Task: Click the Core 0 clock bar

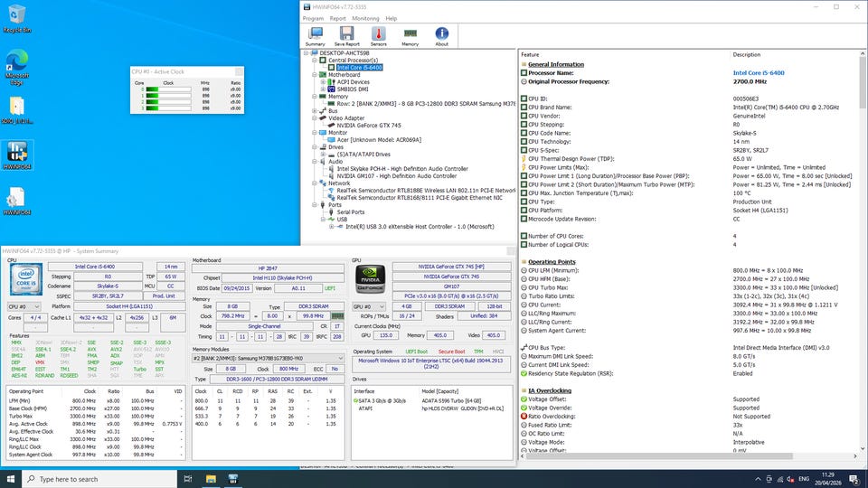Action: 169,89
